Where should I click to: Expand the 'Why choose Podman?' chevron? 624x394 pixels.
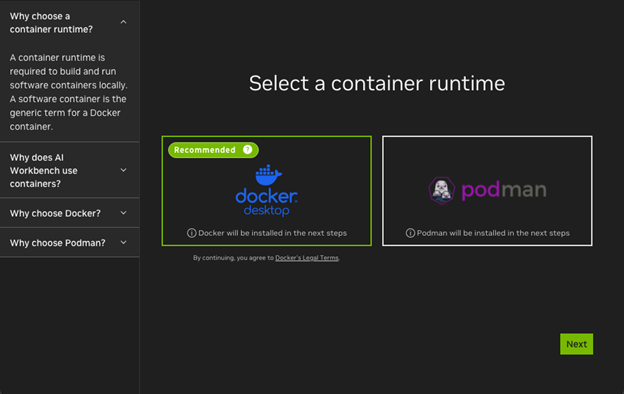123,242
